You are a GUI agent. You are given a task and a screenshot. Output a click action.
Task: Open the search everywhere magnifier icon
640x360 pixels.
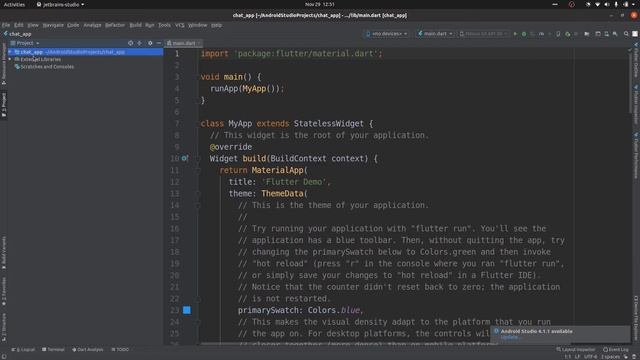click(626, 34)
